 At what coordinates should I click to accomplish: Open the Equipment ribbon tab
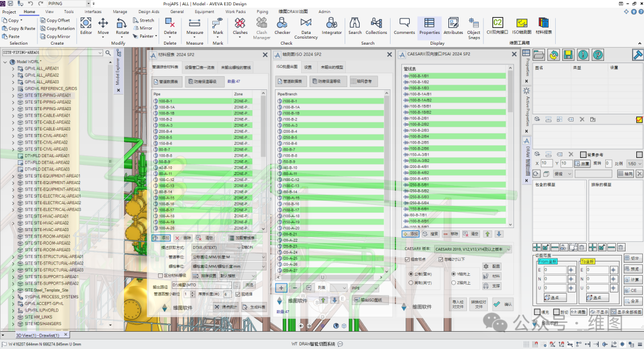[204, 11]
